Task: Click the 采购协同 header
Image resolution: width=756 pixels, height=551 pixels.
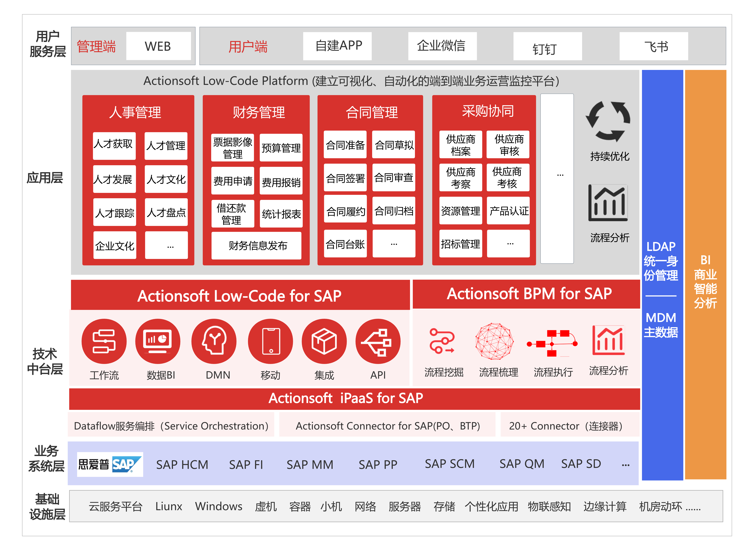Action: coord(488,111)
